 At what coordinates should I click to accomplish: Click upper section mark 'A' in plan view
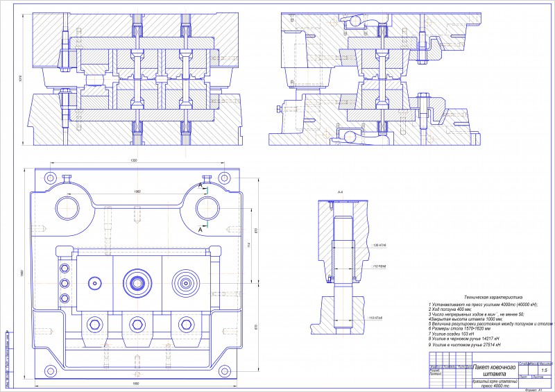point(200,185)
